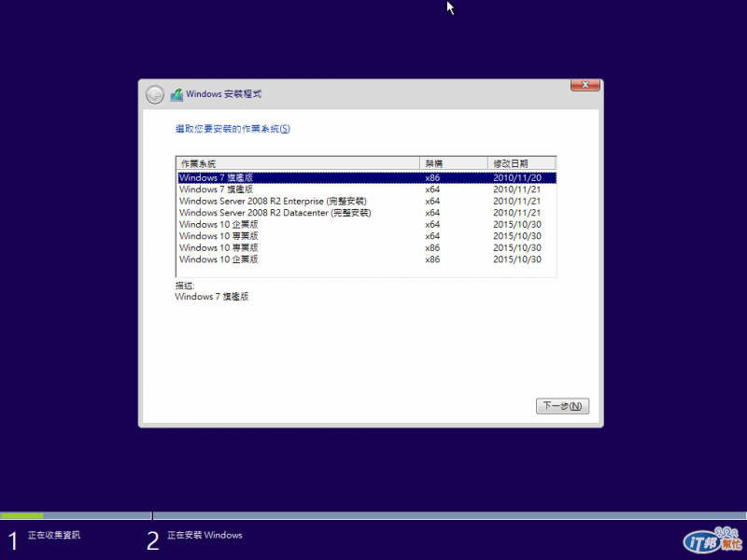747x560 pixels.
Task: Click the x86 cell of Windows 10 企業版
Action: (x=432, y=259)
